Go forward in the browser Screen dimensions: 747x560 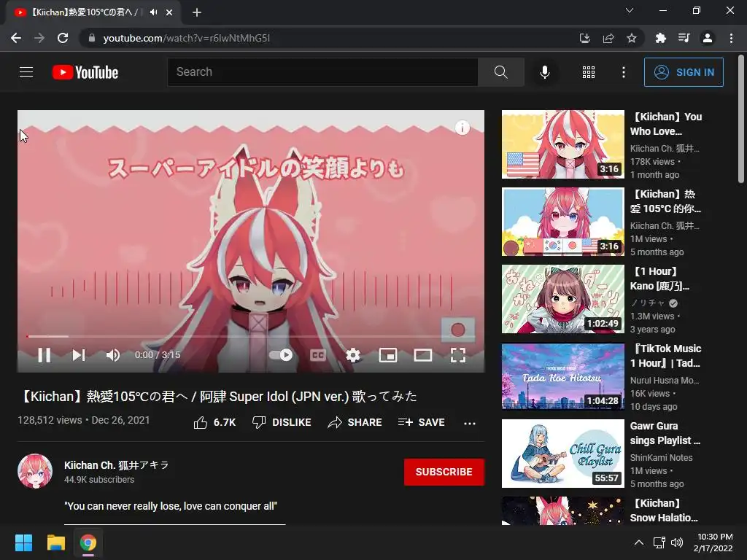coord(39,38)
